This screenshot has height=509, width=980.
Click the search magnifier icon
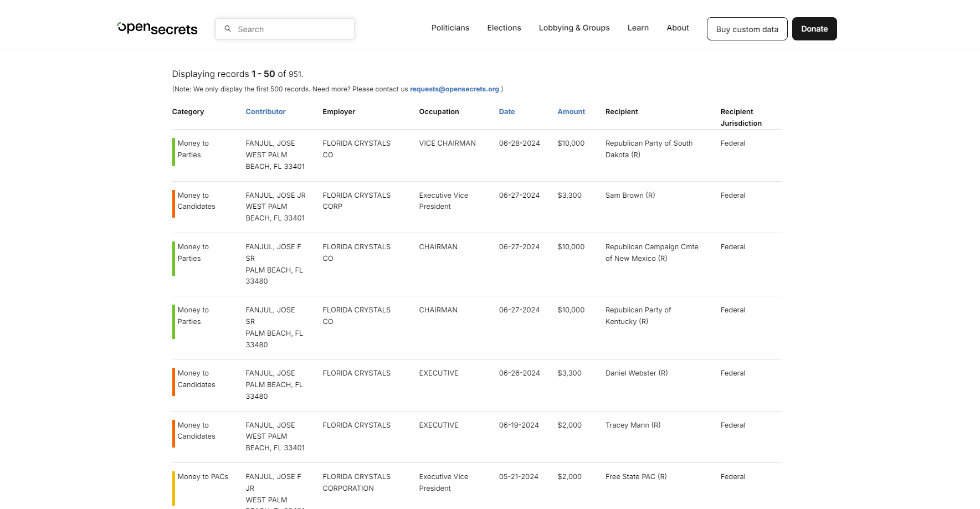click(227, 29)
